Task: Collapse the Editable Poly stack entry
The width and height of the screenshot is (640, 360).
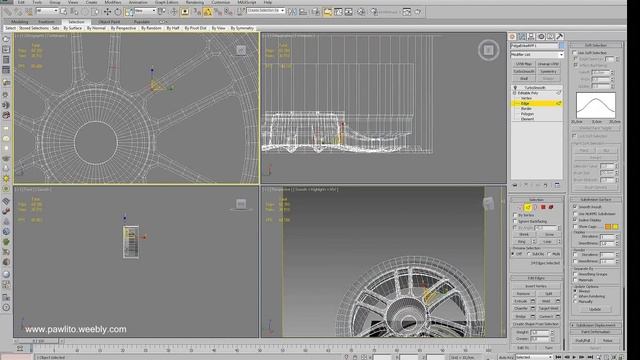Action: [x=515, y=93]
